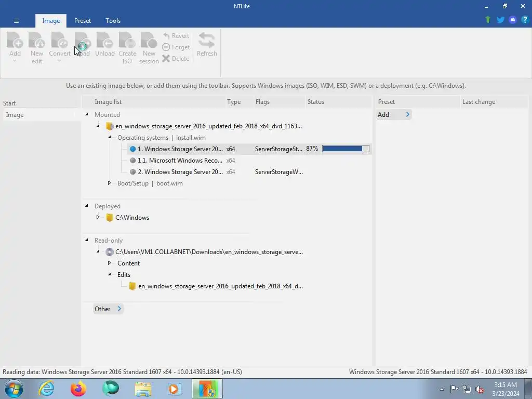Click the Revert toolbar item

176,36
